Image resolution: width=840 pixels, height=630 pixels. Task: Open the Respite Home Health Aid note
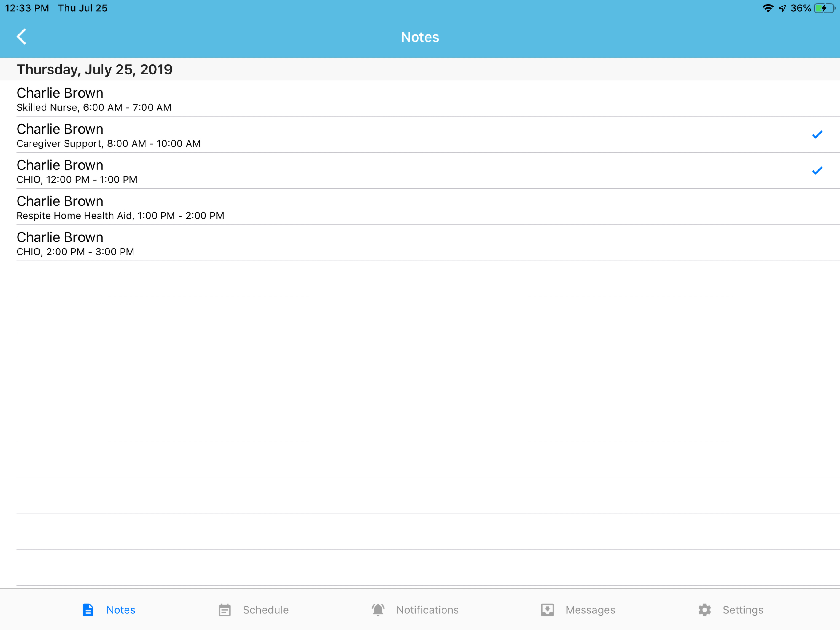420,207
